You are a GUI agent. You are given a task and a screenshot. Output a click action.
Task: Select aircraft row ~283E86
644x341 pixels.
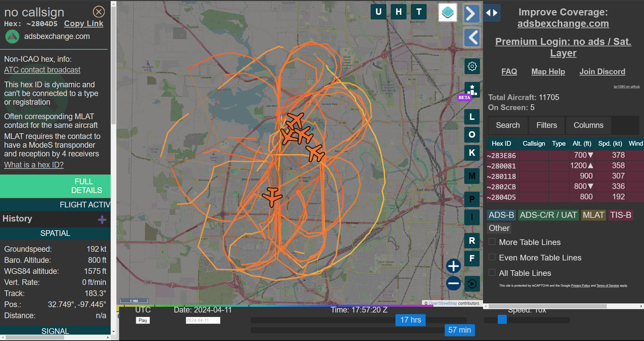[565, 155]
